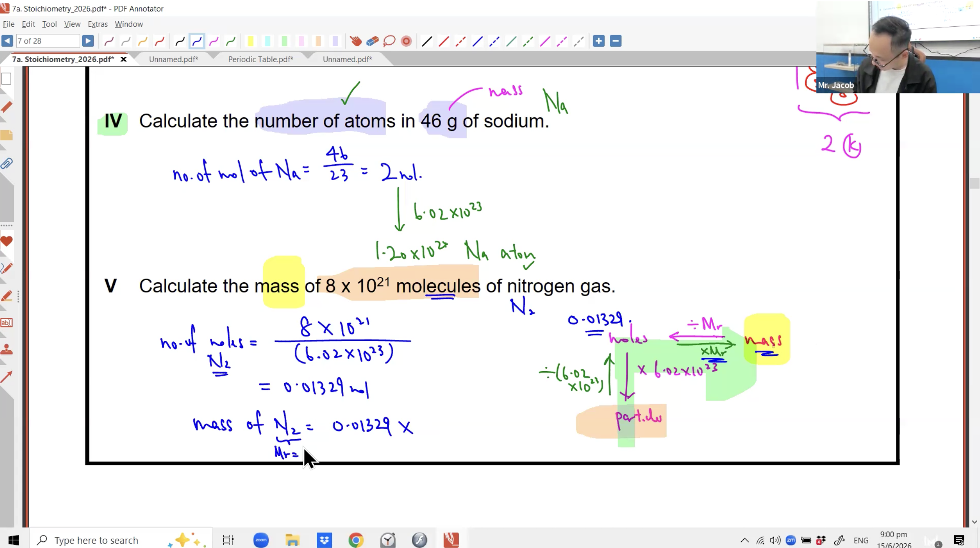Select the lasso selection tool

[389, 41]
